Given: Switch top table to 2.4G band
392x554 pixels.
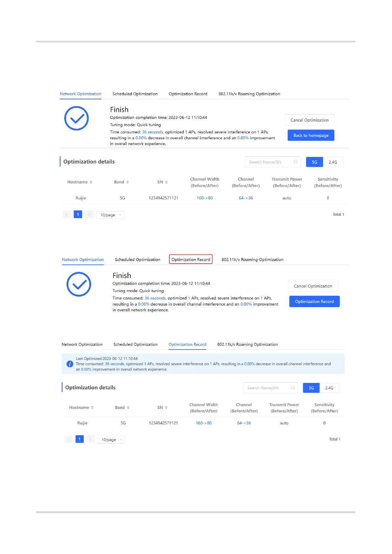Looking at the screenshot, I should pos(333,162).
